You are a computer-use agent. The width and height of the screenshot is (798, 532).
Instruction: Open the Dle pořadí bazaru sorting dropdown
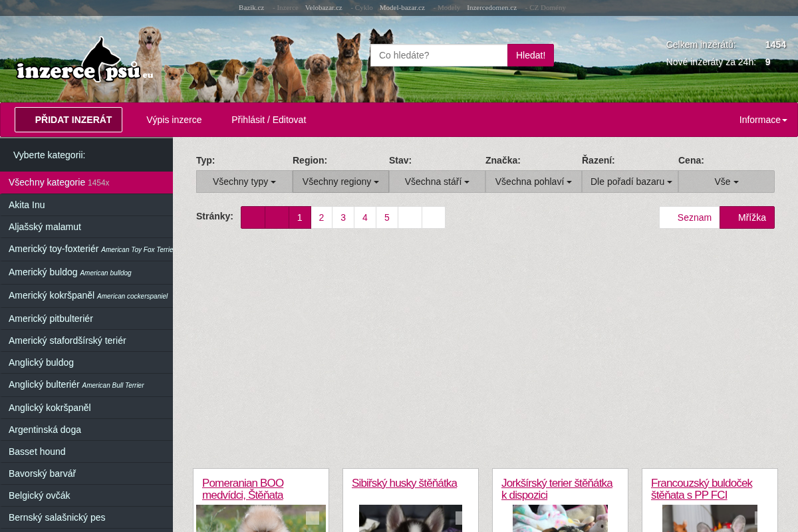pyautogui.click(x=630, y=182)
